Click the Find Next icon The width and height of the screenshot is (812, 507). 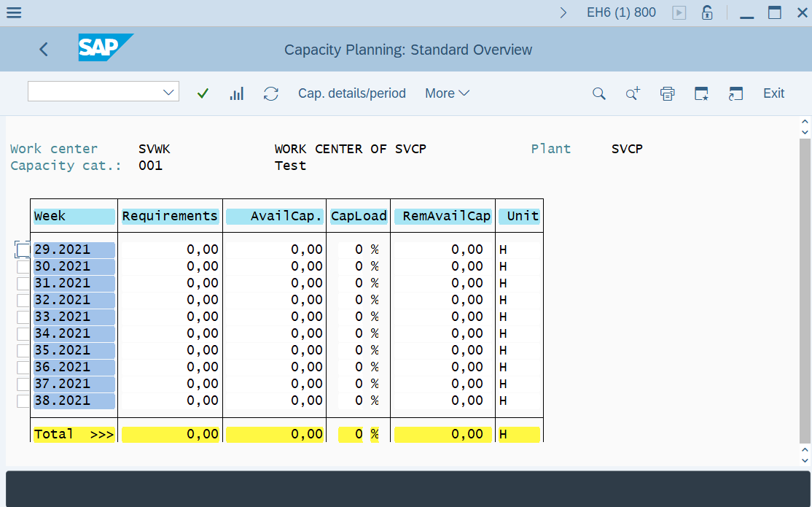[x=631, y=93]
